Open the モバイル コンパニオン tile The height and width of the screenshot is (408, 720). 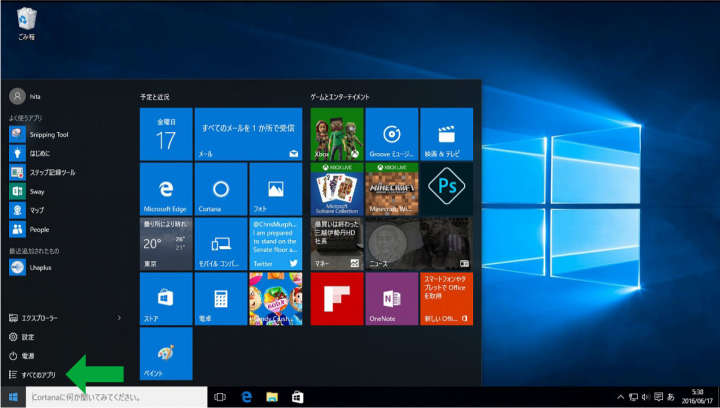pyautogui.click(x=221, y=244)
